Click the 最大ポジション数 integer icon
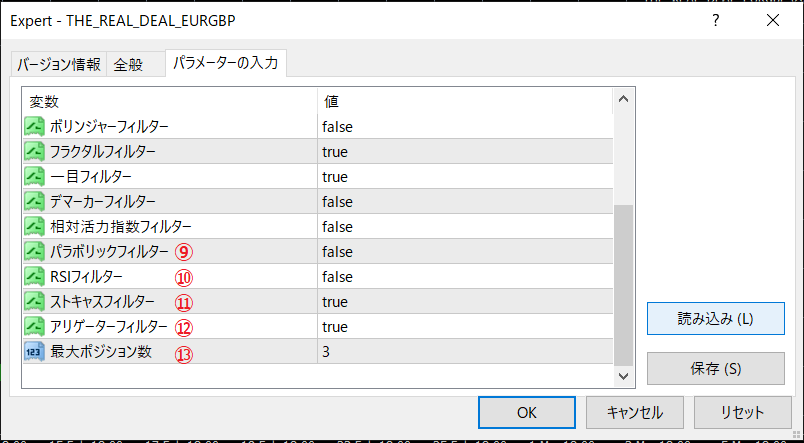This screenshot has height=443, width=804. 35,352
